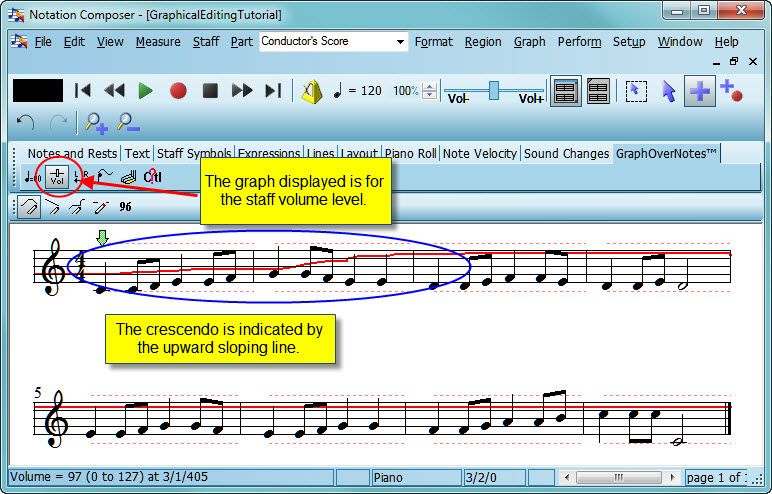The width and height of the screenshot is (772, 494).
Task: Click the horizontal scrollbar at bottom
Action: pos(620,478)
